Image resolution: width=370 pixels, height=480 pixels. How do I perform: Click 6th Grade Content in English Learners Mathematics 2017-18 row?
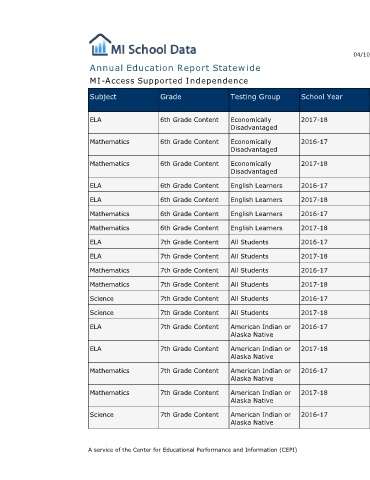(x=194, y=228)
